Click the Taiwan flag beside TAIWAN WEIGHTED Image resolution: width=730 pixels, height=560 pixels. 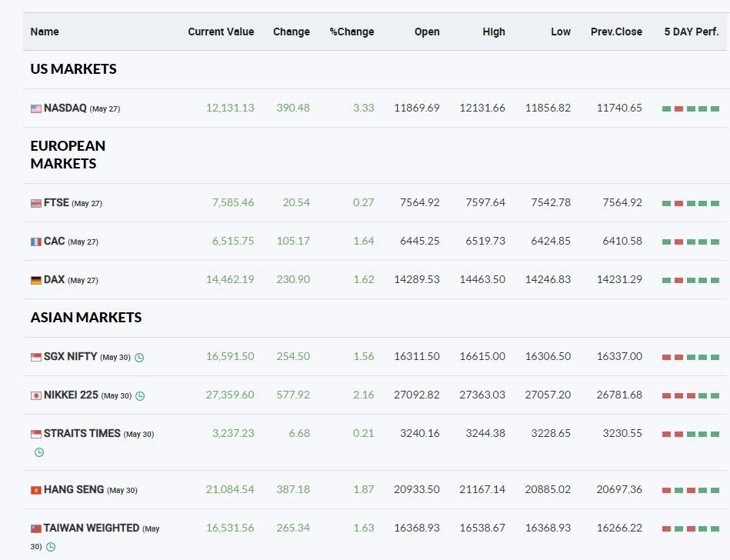click(36, 528)
